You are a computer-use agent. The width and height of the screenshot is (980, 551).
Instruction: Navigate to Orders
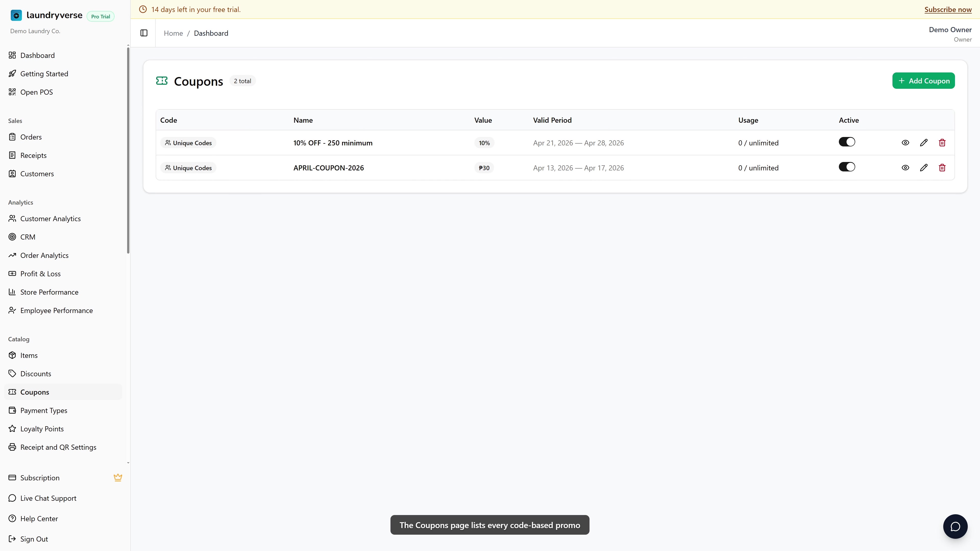point(63,137)
